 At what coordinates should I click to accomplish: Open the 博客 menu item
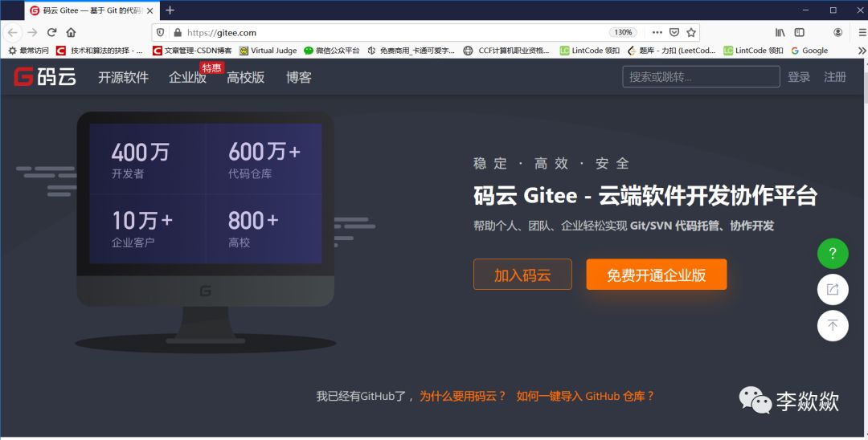pos(298,77)
